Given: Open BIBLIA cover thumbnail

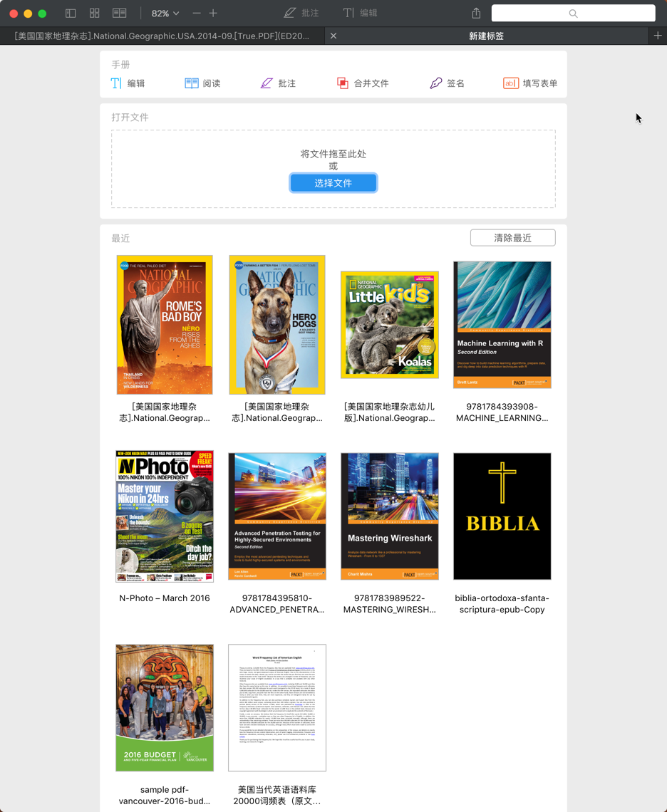Looking at the screenshot, I should coord(502,516).
